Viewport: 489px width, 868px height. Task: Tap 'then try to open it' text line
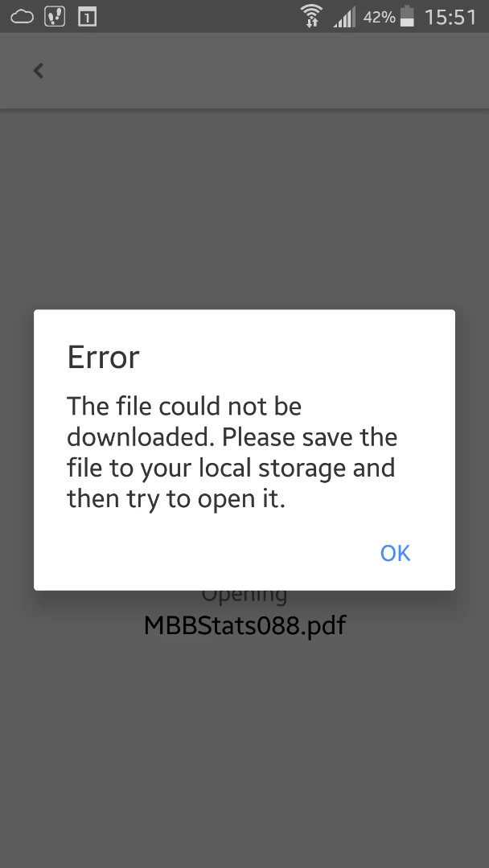tap(176, 499)
